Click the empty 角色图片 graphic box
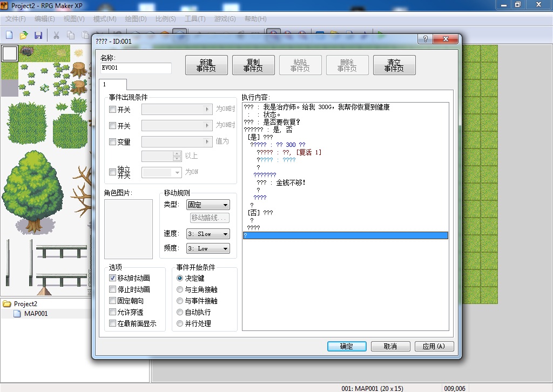The width and height of the screenshot is (553, 392). point(129,229)
